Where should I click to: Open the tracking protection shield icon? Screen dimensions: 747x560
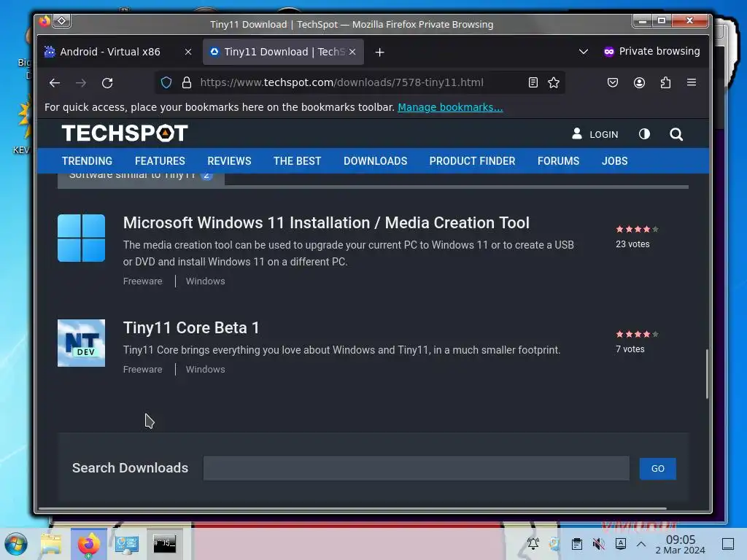[166, 82]
